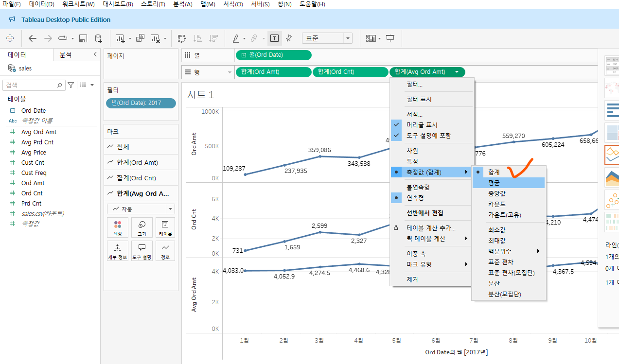Screen dimensions: 619x364
Task: Select the 불연속형 option in menu
Action: pos(432,187)
